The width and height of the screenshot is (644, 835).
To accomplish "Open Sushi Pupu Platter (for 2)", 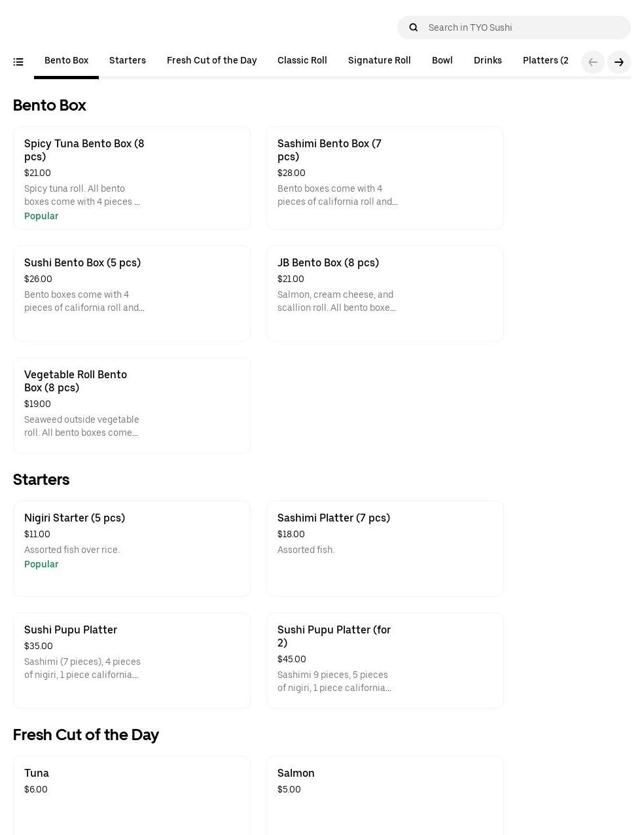I will pos(385,660).
